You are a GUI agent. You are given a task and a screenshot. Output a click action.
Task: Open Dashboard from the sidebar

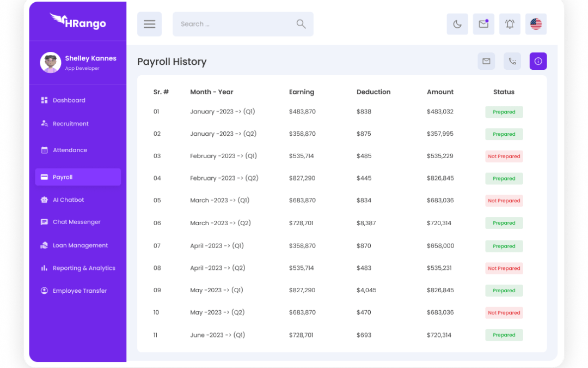click(x=69, y=100)
